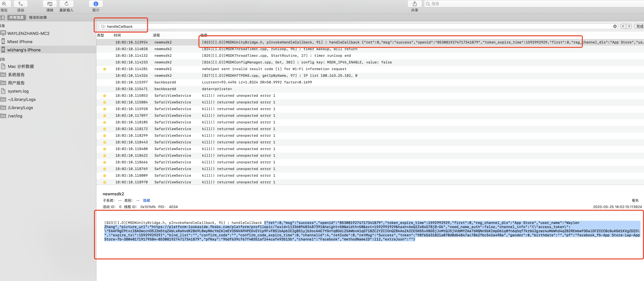Click the newmsdk2 detail heading
644x281 pixels.
click(113, 194)
